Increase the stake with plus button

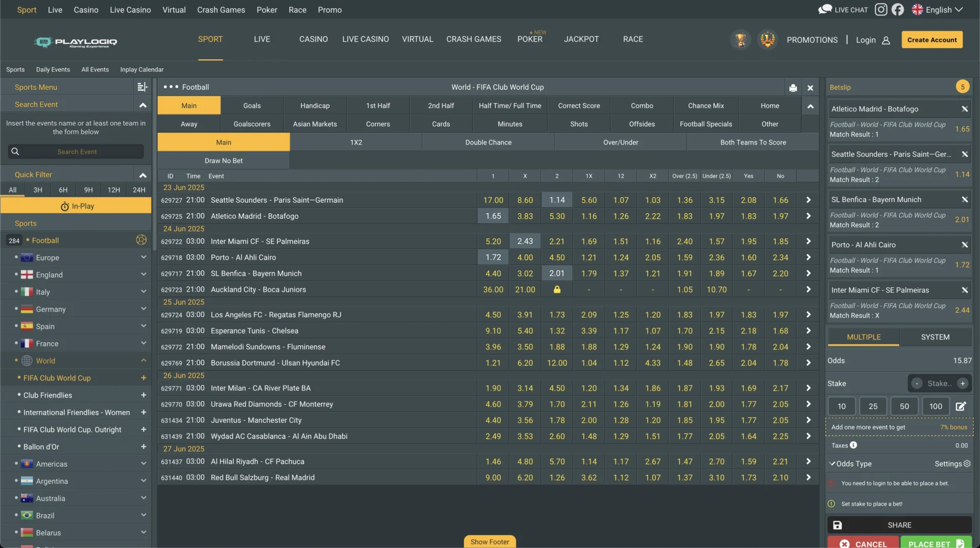click(963, 384)
